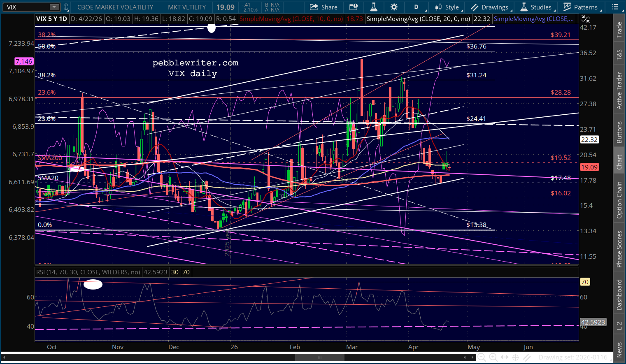Screen dimensions: 626x364
Task: Click the $28.28 level label
Action: pyautogui.click(x=561, y=93)
